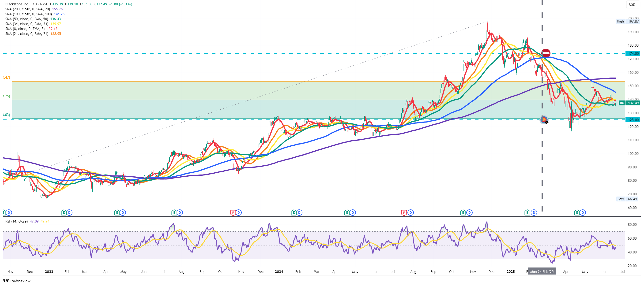
Task: Open the dividend marker D near February 2023
Action: tap(69, 212)
